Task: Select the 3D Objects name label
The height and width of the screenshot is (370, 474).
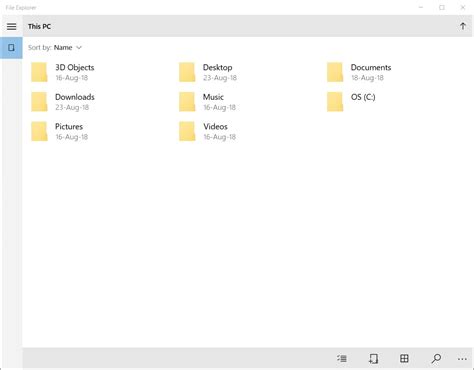Action: click(x=75, y=68)
